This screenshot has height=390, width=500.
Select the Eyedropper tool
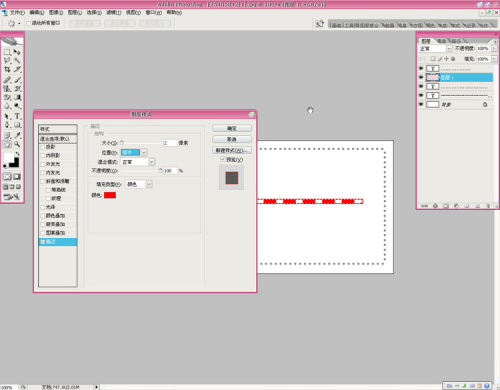[17, 135]
